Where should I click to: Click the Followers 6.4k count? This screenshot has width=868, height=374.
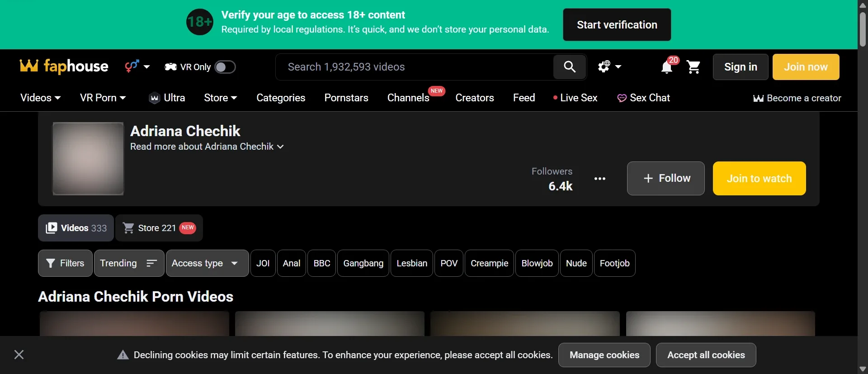click(x=552, y=179)
